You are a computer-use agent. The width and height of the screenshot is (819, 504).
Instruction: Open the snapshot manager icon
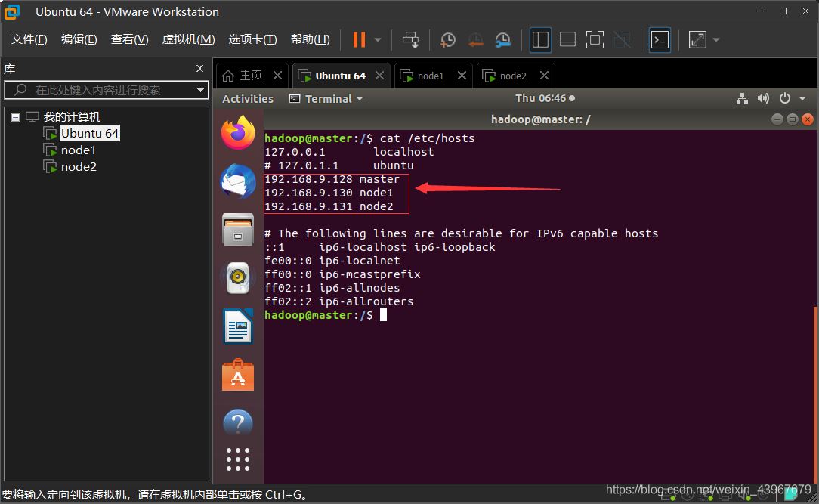point(502,39)
